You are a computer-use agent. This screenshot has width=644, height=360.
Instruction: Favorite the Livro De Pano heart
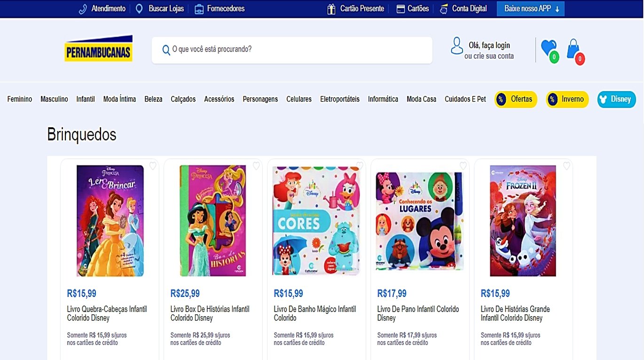click(463, 166)
